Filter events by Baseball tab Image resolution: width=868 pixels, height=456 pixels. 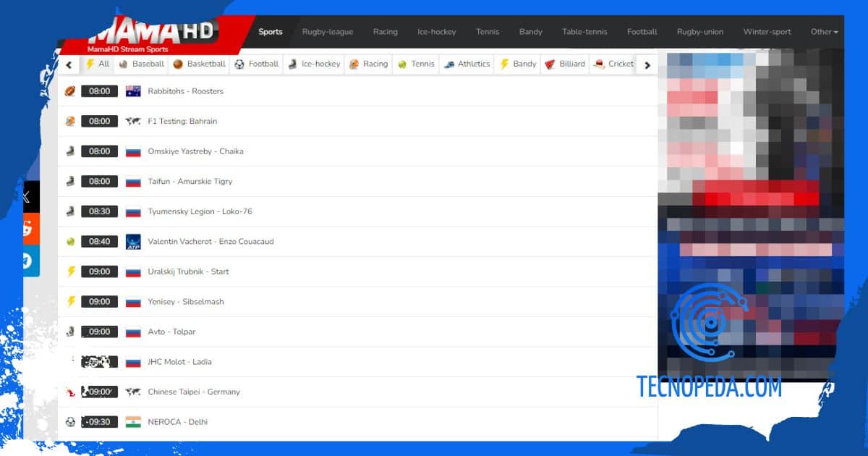click(x=142, y=64)
